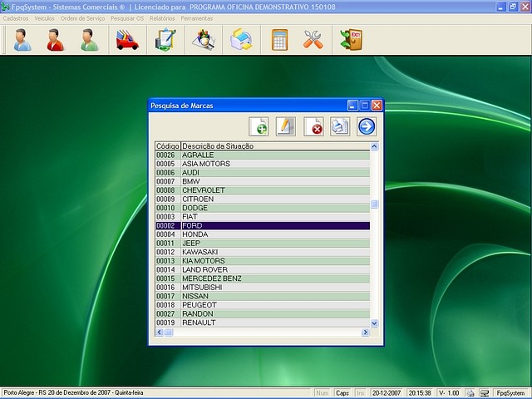The width and height of the screenshot is (532, 399).
Task: Click the horizontal scroll right arrow
Action: (366, 332)
